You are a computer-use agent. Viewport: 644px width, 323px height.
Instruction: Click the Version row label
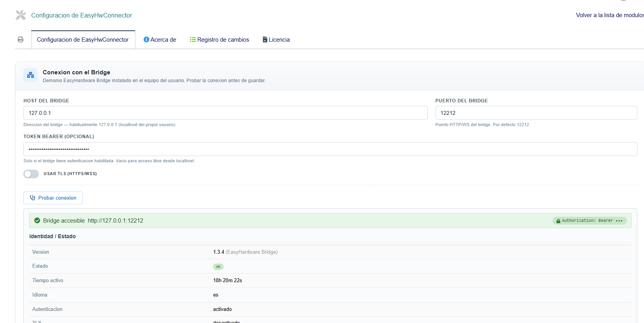tap(41, 252)
